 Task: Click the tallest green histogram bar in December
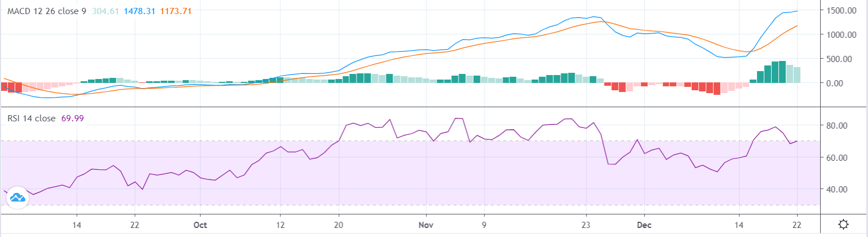coord(782,72)
